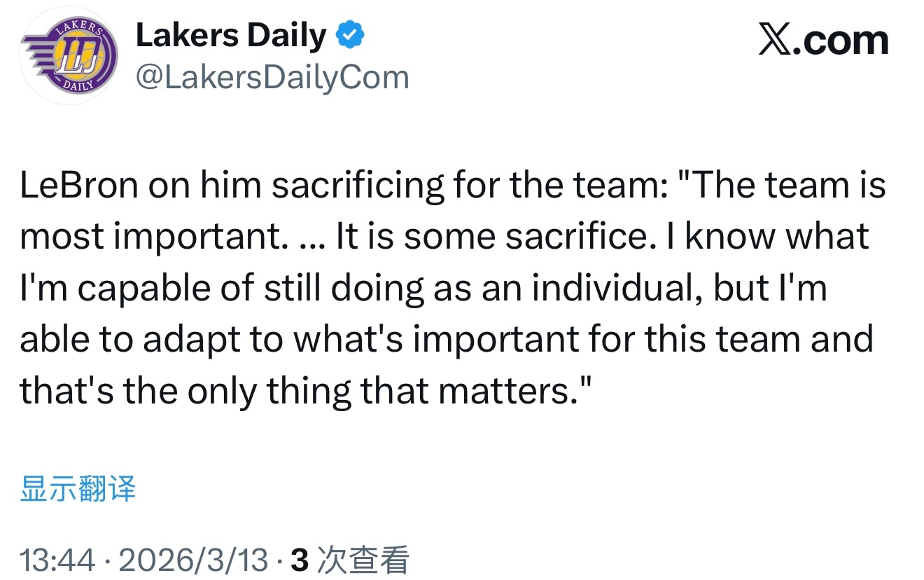
Task: Show translation via 显示翻译 link
Action: (77, 488)
